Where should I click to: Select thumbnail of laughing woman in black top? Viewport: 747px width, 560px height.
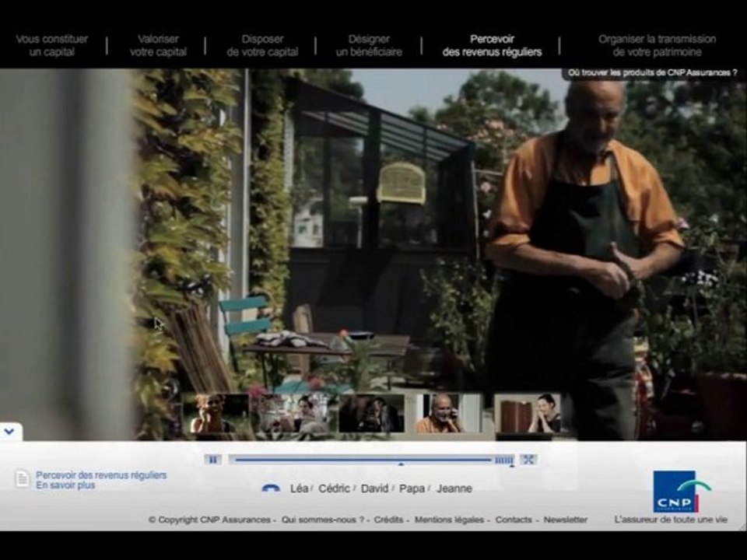(x=528, y=413)
